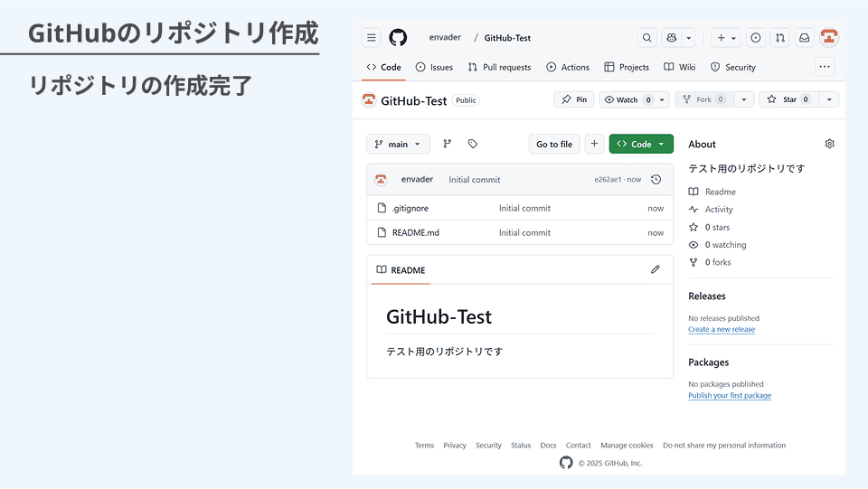This screenshot has height=489, width=868.
Task: Click Publish your first package
Action: click(x=730, y=396)
